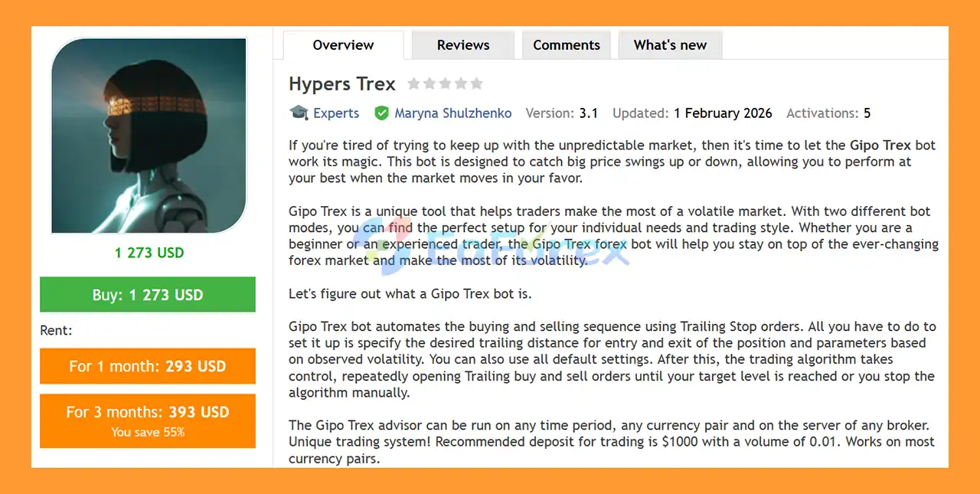Click the green verified shield icon
This screenshot has width=980, height=494.
pos(381,113)
